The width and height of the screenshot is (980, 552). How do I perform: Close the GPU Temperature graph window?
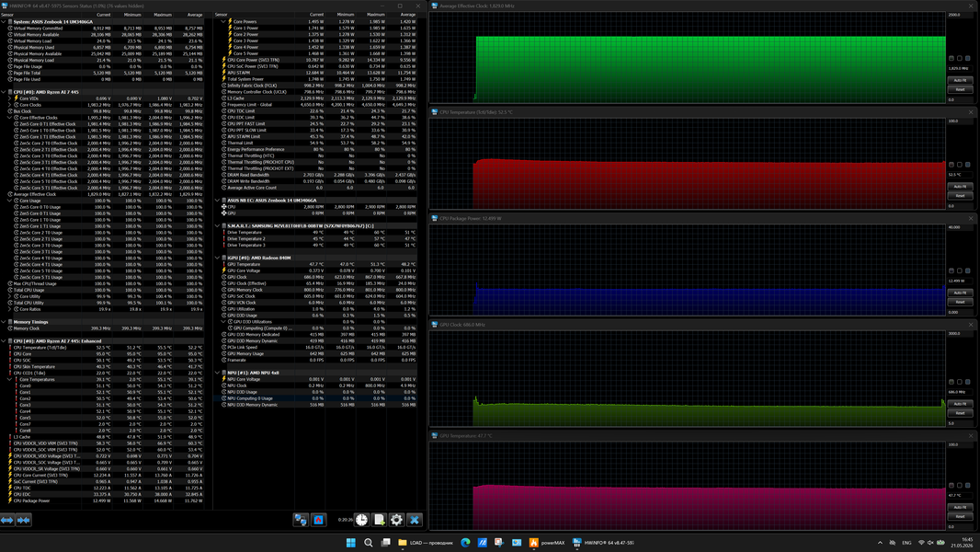971,436
